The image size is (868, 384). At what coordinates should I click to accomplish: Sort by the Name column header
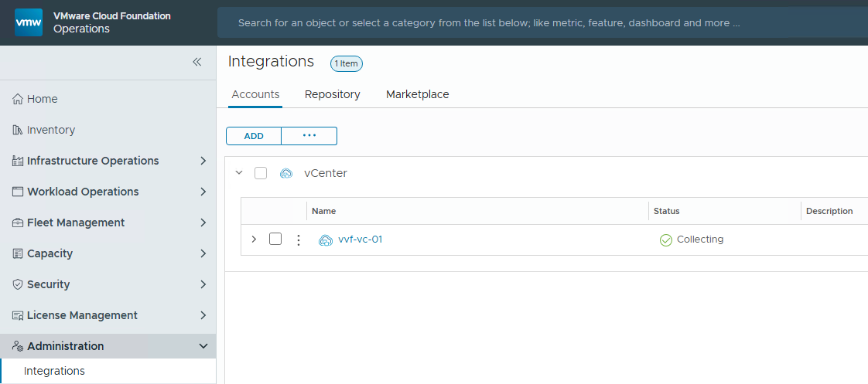click(324, 211)
